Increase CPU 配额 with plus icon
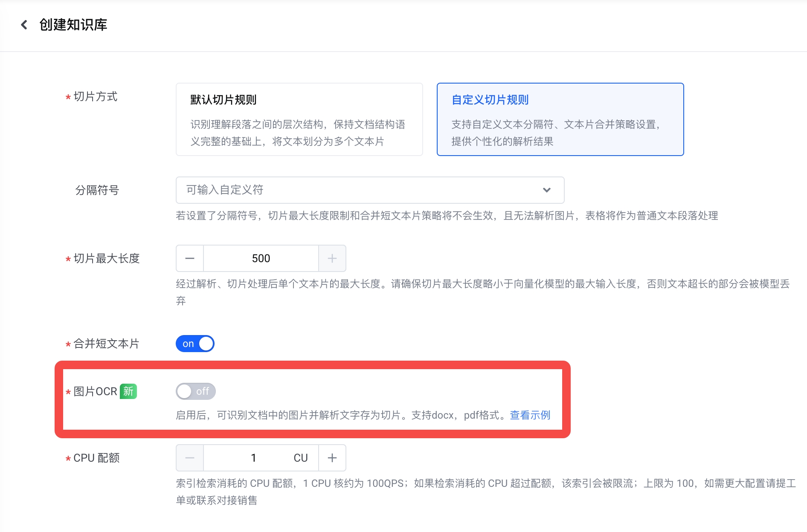 click(x=332, y=458)
